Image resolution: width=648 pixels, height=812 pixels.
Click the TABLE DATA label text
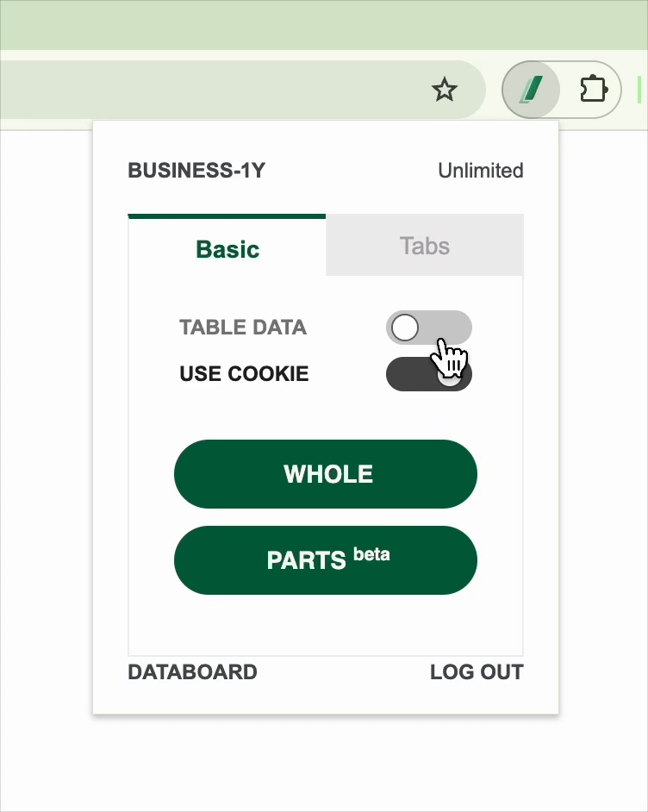242,328
